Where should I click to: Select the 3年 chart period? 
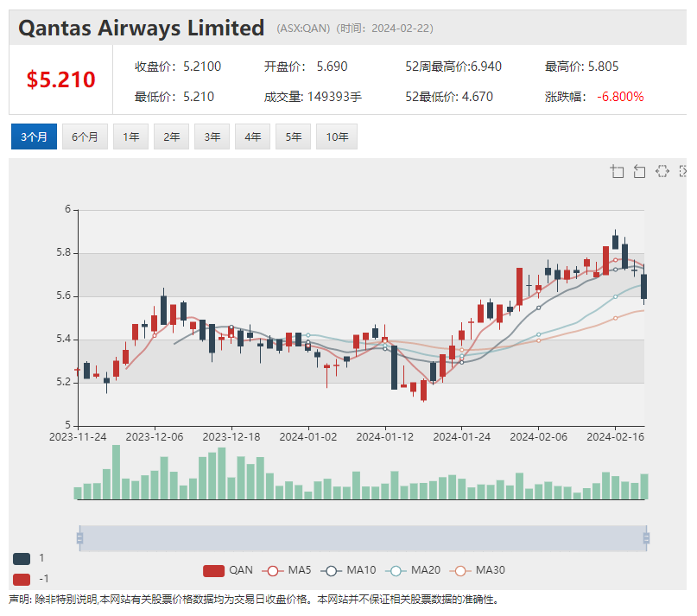(212, 136)
